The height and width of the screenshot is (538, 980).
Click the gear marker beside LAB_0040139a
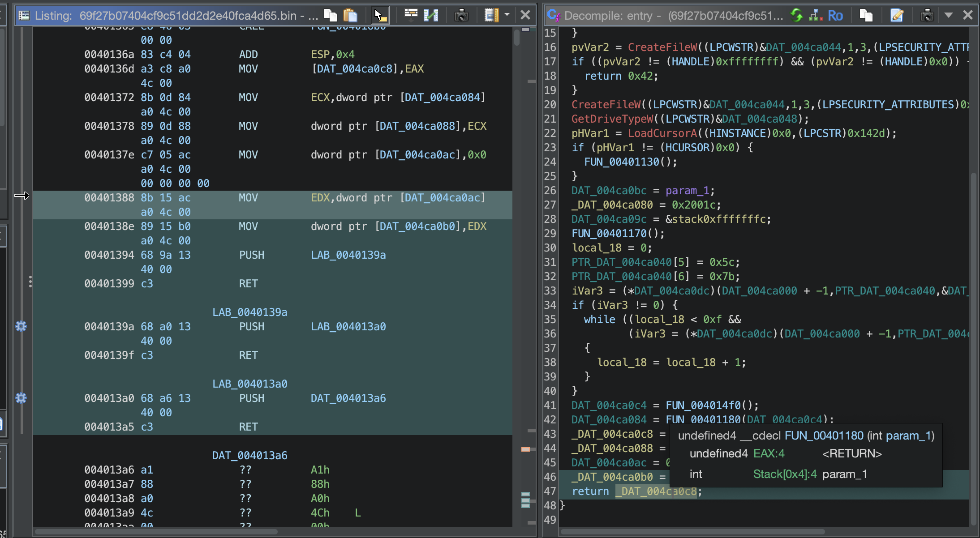(x=21, y=326)
